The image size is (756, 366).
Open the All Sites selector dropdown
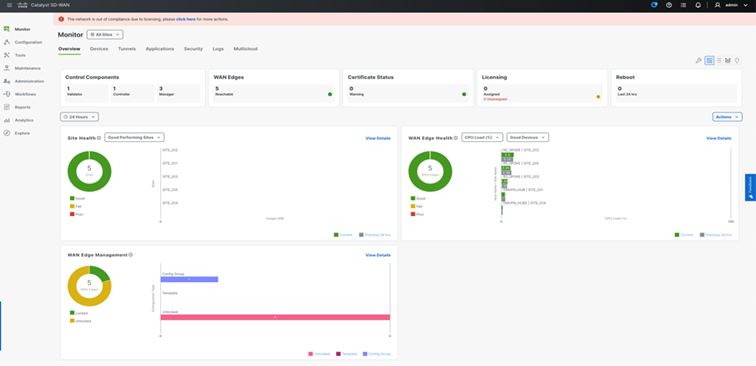[105, 35]
